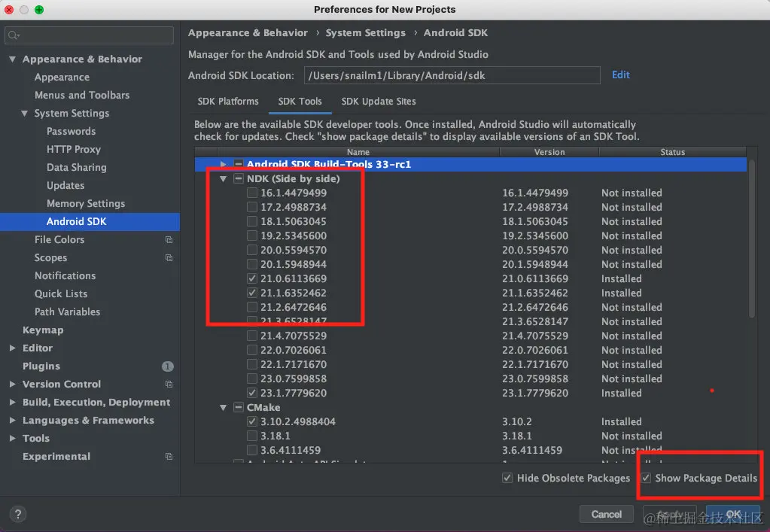Uncheck NDK version 21.1.6352462
Image resolution: width=770 pixels, height=532 pixels.
coord(252,293)
